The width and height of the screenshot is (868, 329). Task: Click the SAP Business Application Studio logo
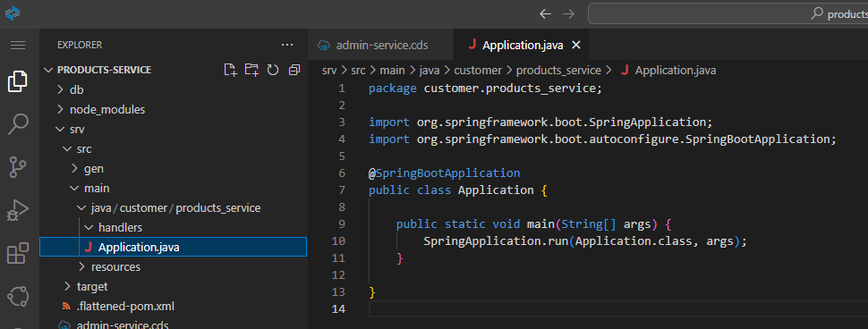pyautogui.click(x=13, y=13)
